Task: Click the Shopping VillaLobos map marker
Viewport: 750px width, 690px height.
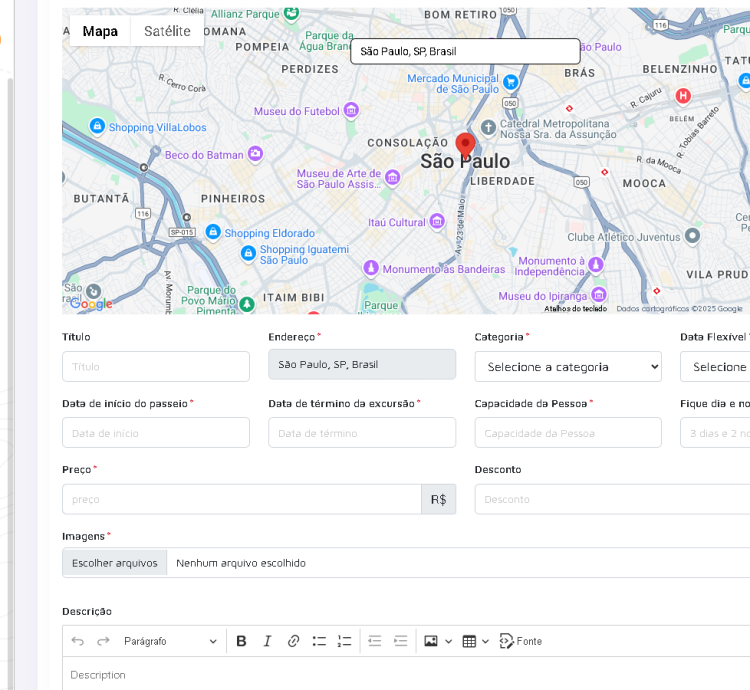Action: point(97,126)
